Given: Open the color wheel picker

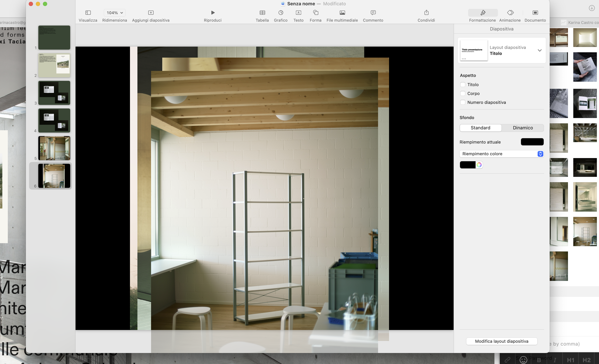Looking at the screenshot, I should coord(479,165).
